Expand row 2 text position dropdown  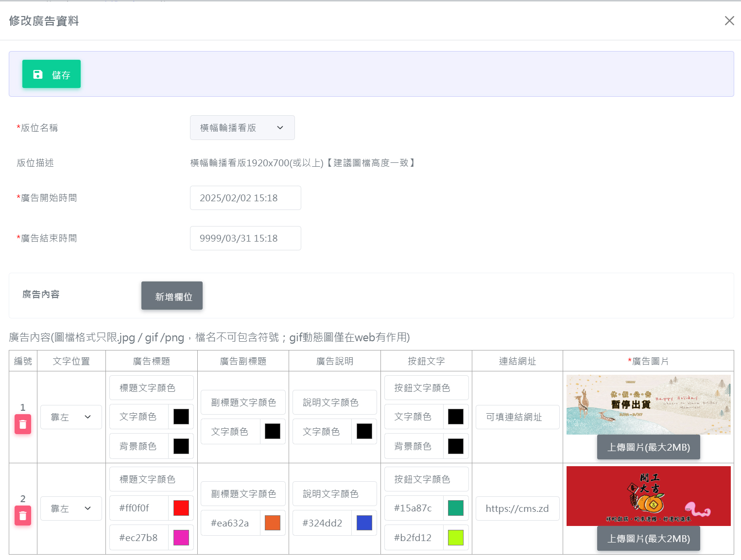(71, 508)
